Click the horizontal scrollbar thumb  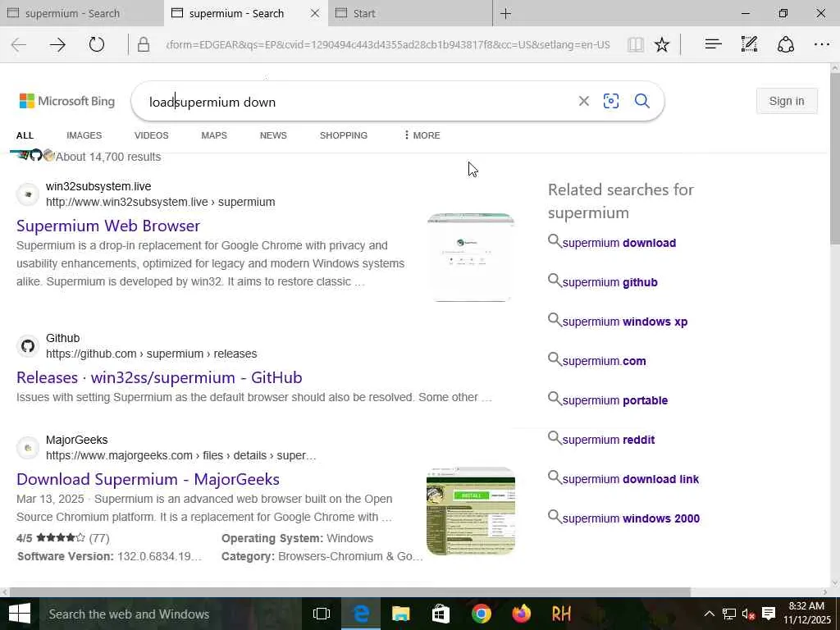point(350,592)
